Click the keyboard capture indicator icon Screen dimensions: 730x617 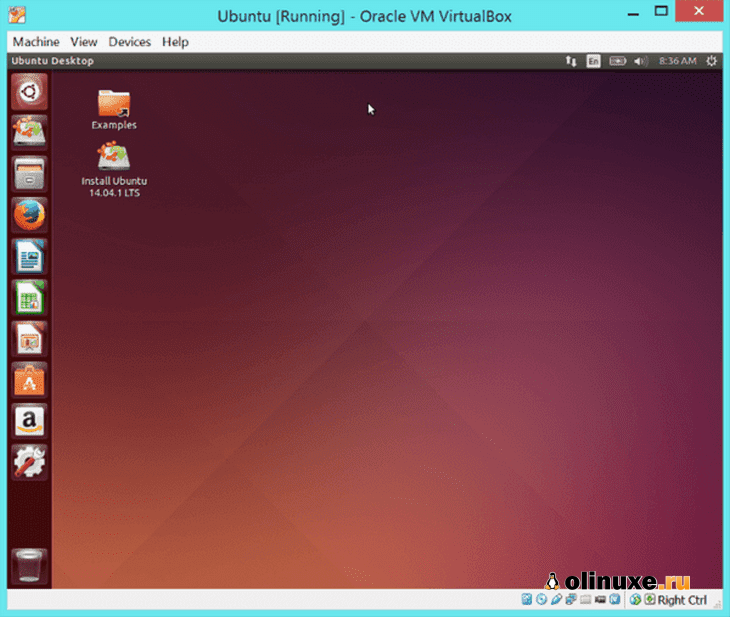click(x=650, y=599)
